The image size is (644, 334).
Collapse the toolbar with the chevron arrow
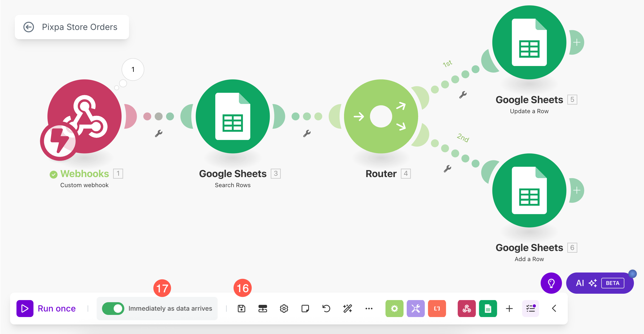point(554,309)
